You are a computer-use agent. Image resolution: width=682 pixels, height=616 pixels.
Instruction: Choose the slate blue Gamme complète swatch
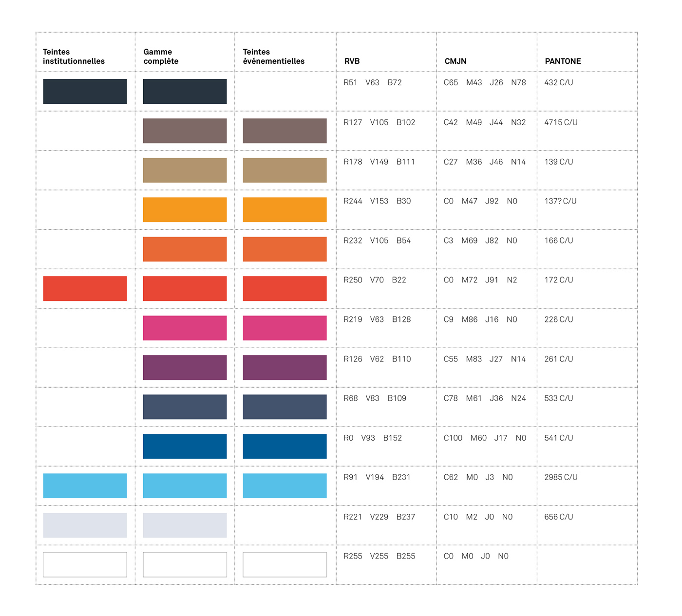(x=185, y=407)
